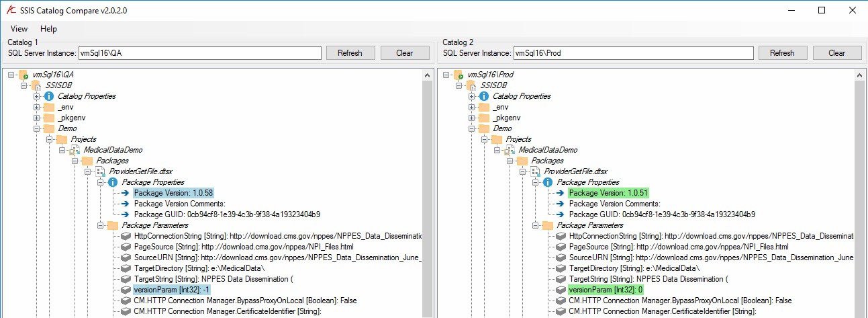Select Package GUID row in left tree
The image size is (868, 318).
click(x=228, y=214)
